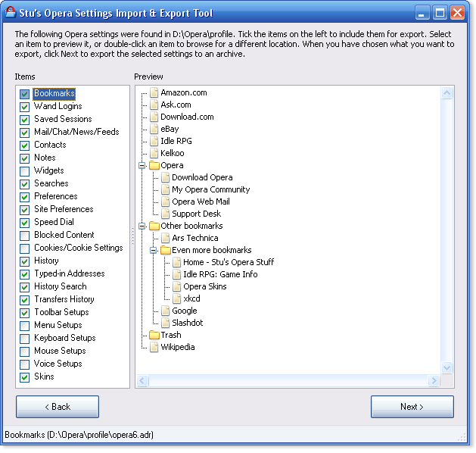Click the Idle RPG: Game Info page icon
Image resolution: width=476 pixels, height=453 pixels.
[176, 274]
